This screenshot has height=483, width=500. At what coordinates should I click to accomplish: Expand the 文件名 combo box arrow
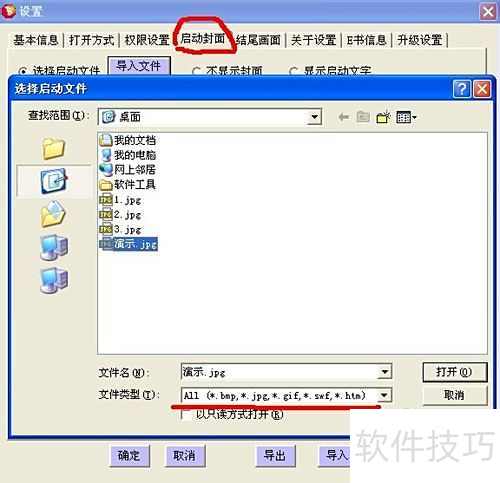[384, 371]
